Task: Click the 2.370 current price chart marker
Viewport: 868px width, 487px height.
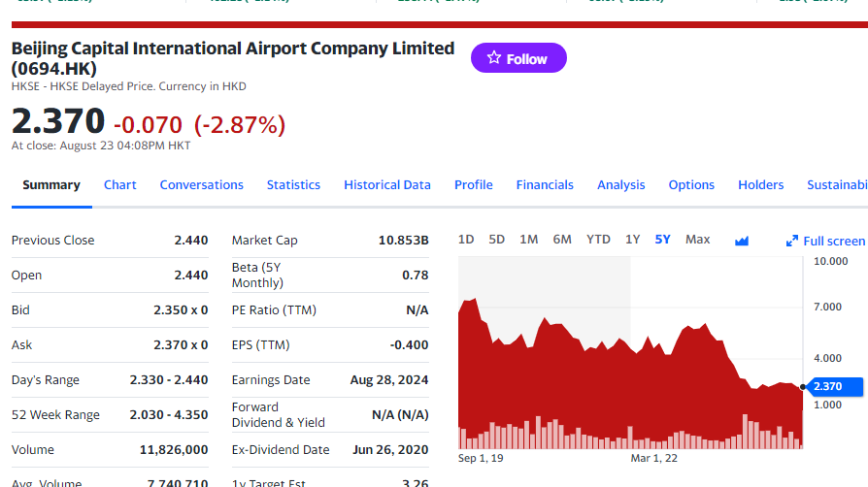Action: (834, 386)
